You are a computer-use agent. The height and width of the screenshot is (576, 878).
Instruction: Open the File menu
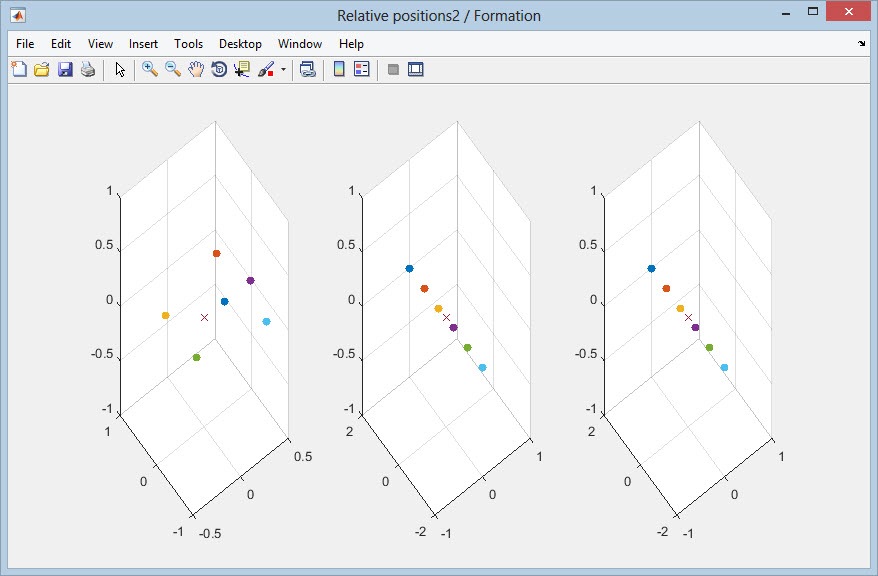coord(25,44)
